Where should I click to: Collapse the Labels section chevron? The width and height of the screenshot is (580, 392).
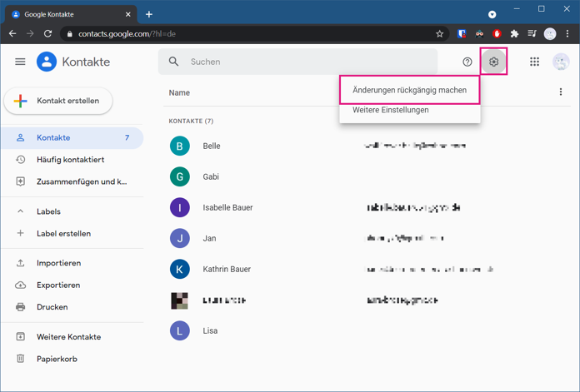(20, 211)
